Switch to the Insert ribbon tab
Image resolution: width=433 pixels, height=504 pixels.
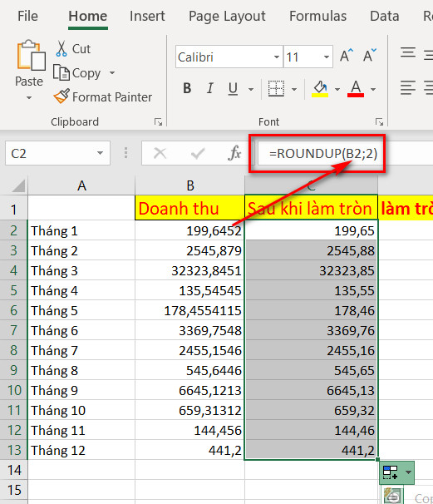tap(147, 16)
